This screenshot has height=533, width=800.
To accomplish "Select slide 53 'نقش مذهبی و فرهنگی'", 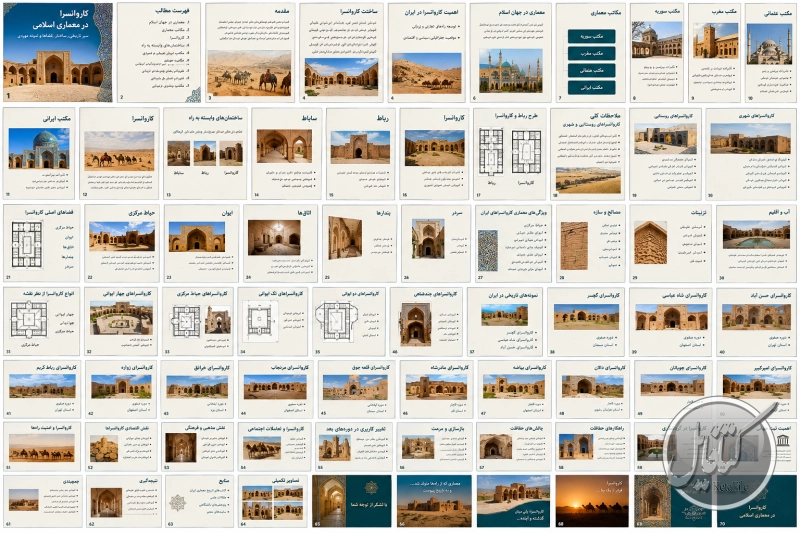I will (x=197, y=446).
